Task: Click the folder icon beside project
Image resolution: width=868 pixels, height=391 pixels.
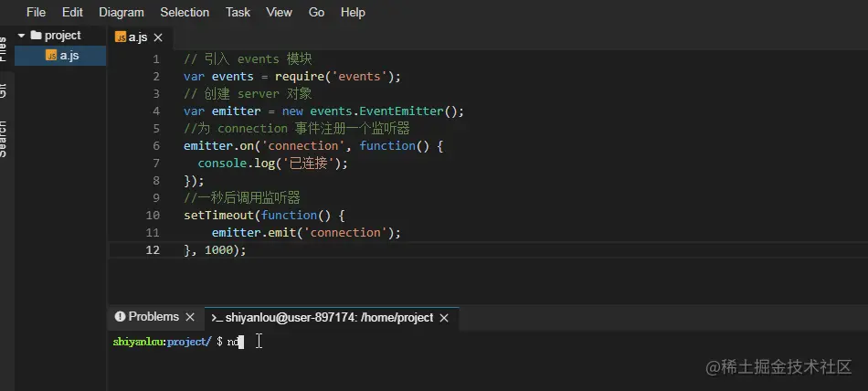Action: pyautogui.click(x=36, y=36)
